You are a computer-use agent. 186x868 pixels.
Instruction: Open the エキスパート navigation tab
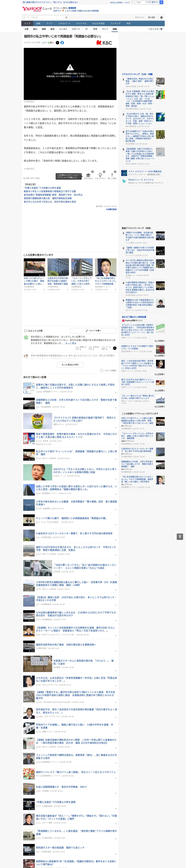[x=64, y=24]
